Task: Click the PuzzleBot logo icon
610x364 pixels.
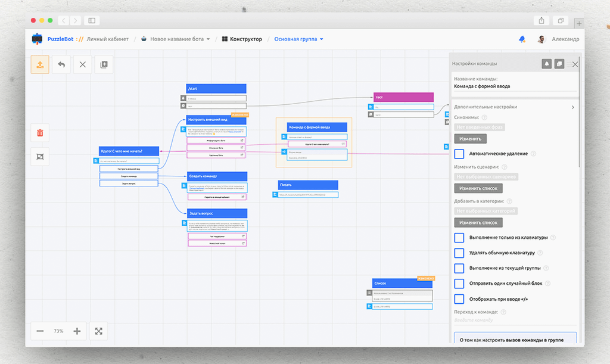Action: [37, 39]
